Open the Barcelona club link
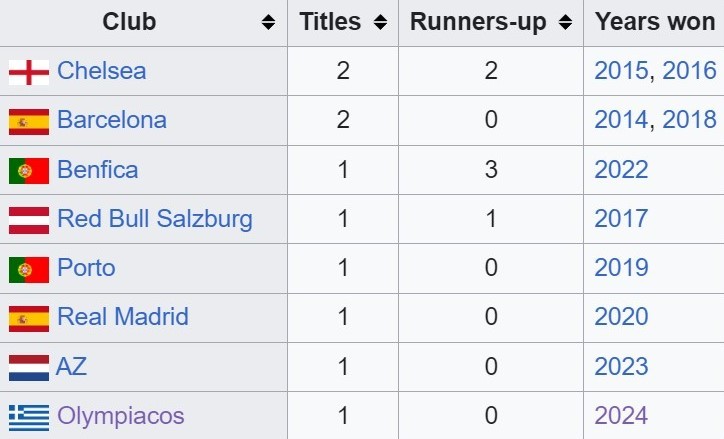 [112, 120]
